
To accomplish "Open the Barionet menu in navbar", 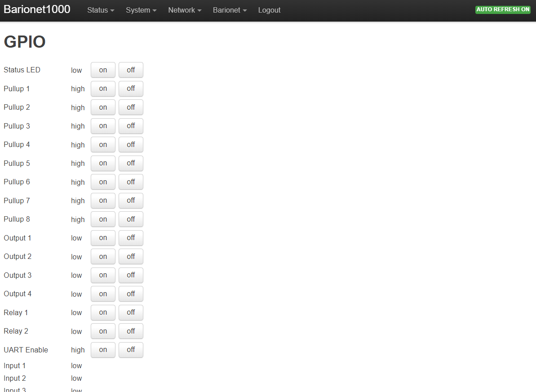I will 230,10.
